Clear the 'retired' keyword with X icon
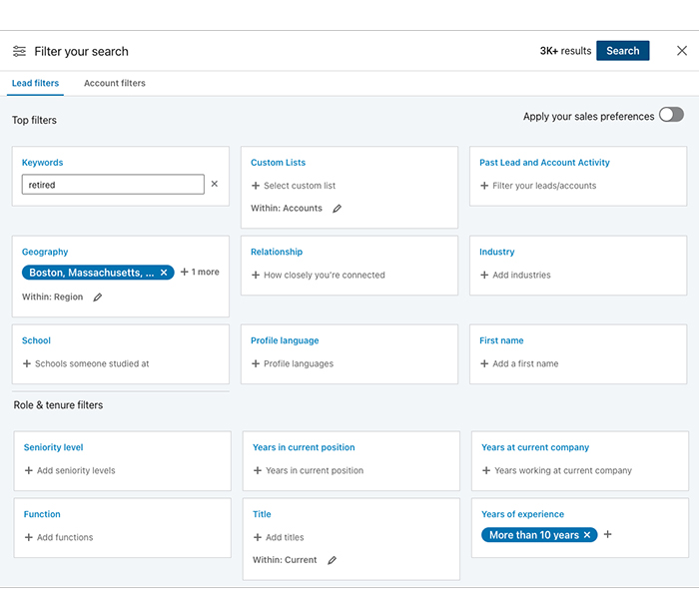This screenshot has height=616, width=699. pyautogui.click(x=214, y=185)
